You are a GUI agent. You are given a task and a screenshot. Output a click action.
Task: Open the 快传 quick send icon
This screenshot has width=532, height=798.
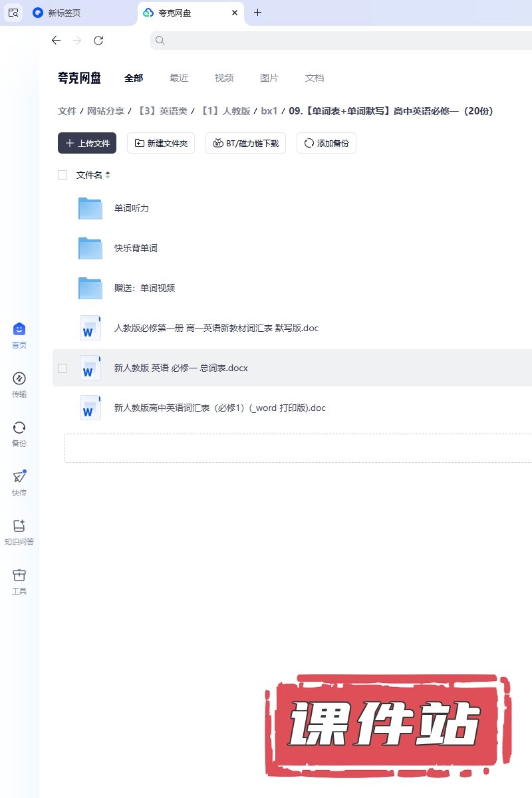click(x=19, y=477)
